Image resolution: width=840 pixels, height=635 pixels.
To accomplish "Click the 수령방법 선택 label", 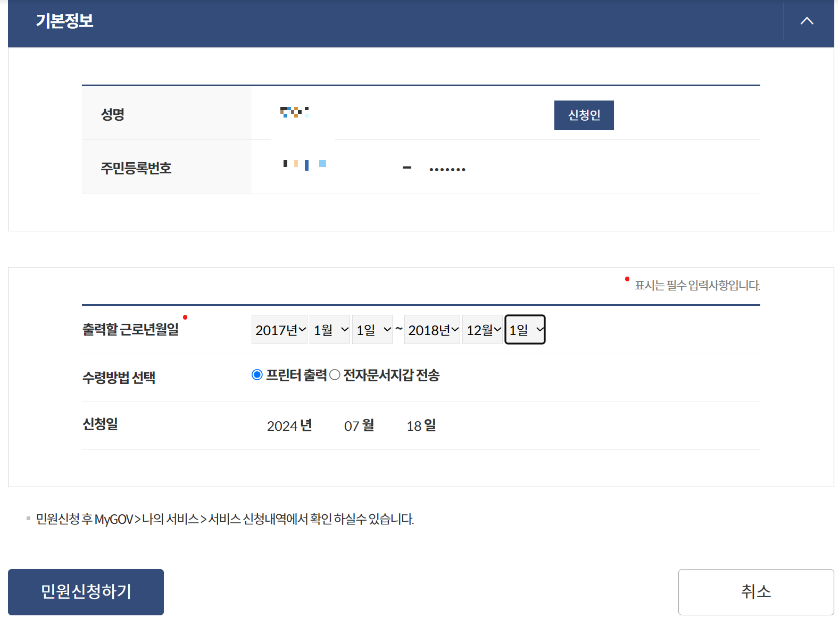I will click(x=119, y=378).
